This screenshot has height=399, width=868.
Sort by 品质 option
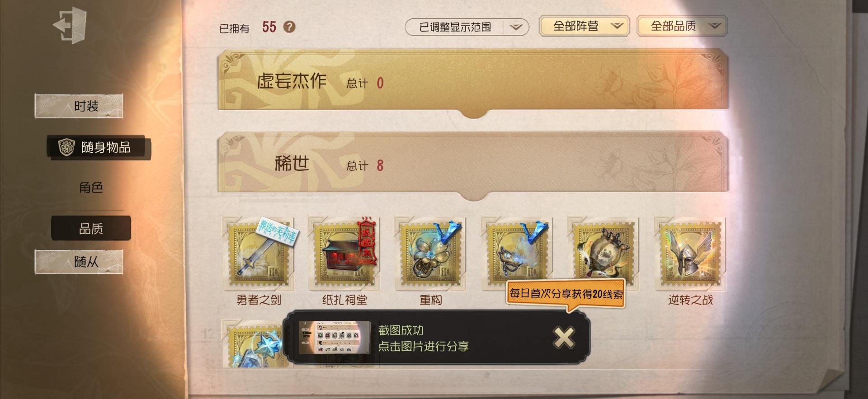click(x=91, y=229)
